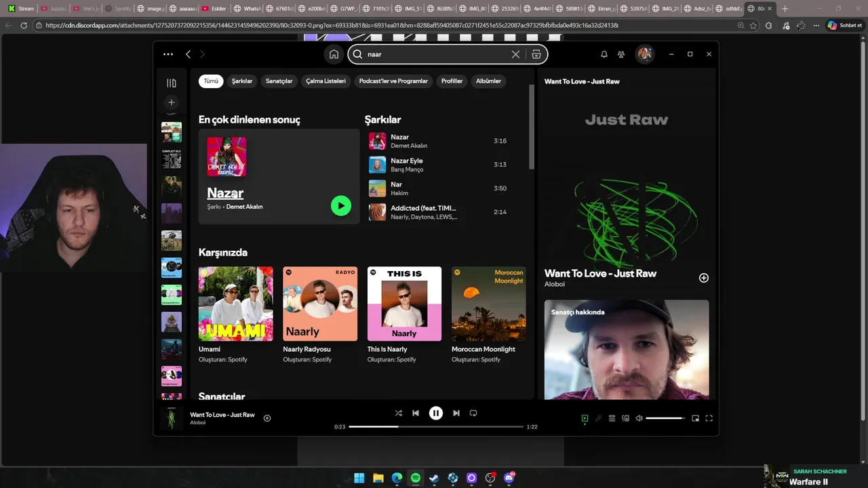Open the first playlist thumbnail in the library sidebar

click(172, 132)
